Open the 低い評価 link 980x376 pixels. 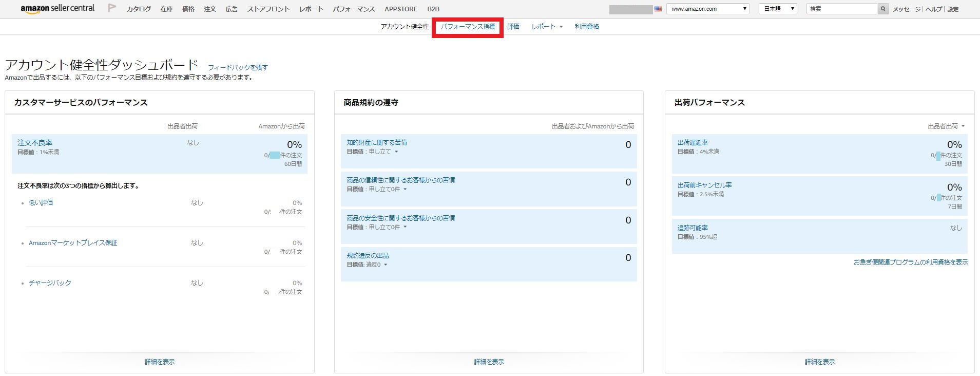[41, 203]
